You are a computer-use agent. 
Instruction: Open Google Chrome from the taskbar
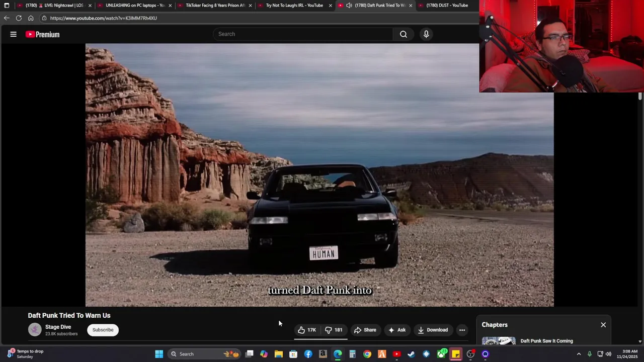[x=367, y=354]
